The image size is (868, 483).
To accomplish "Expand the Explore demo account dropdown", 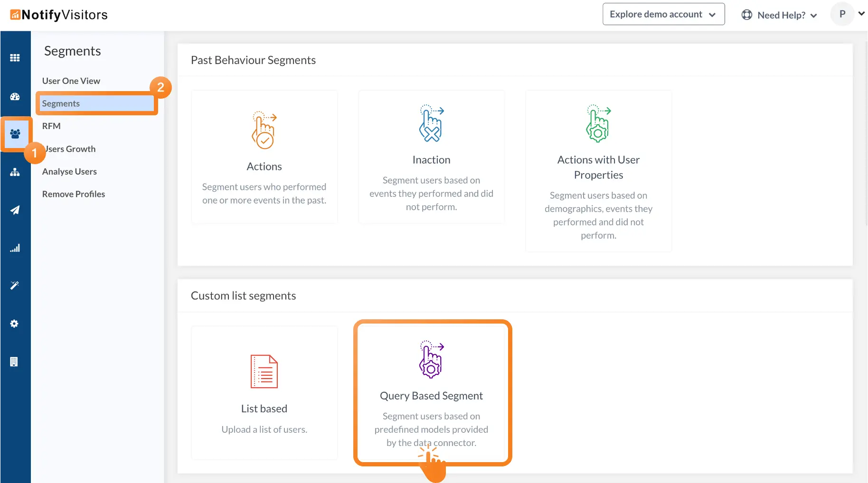I will coord(663,14).
